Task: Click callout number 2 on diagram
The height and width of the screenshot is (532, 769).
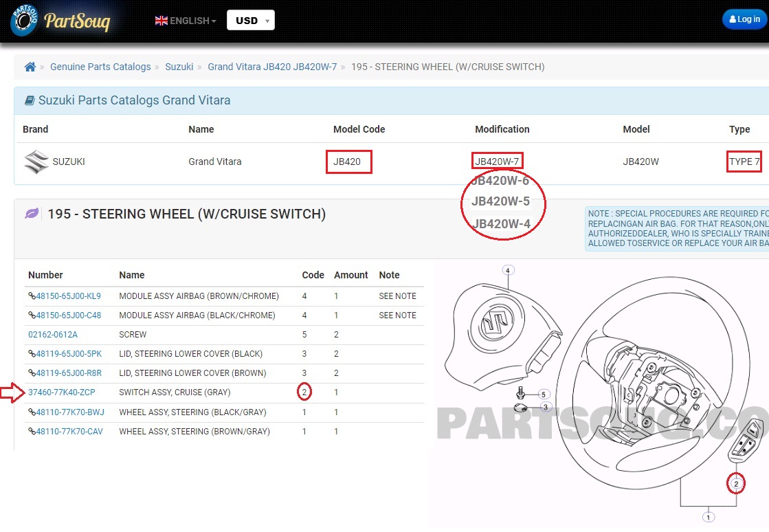Action: click(735, 484)
